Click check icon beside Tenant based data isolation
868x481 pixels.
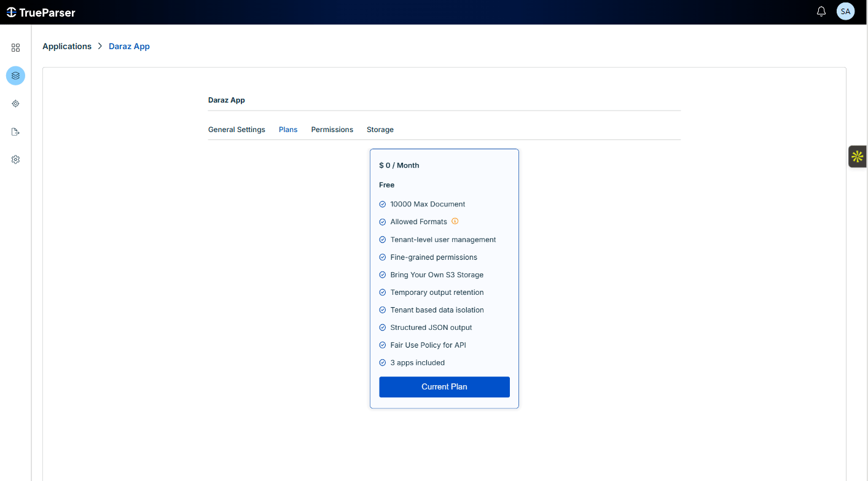[x=383, y=310]
